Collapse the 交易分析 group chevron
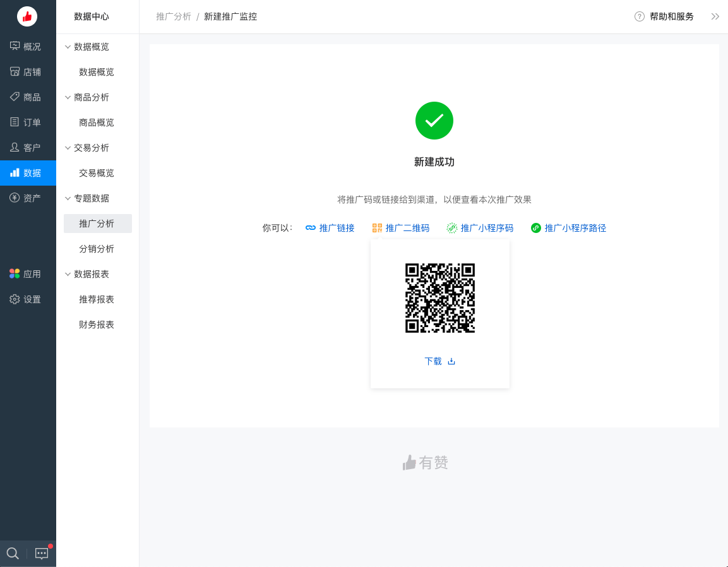Screen dimensions: 728x567 (68, 148)
